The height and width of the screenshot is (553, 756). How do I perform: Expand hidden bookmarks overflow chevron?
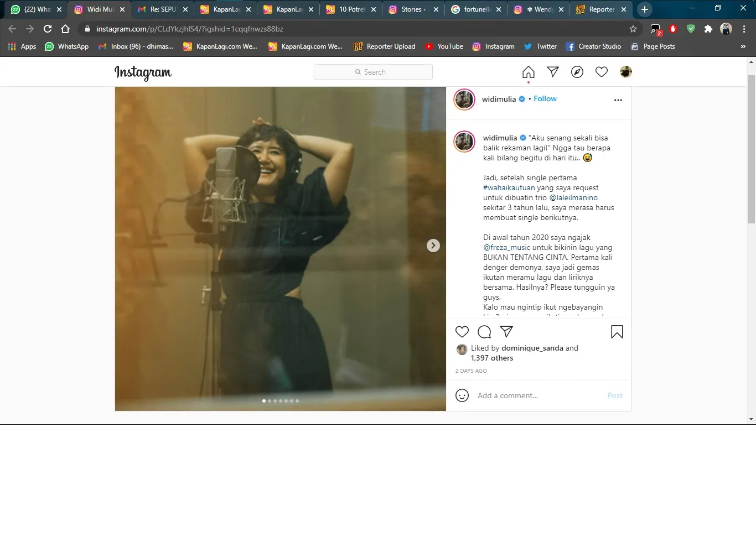click(743, 46)
